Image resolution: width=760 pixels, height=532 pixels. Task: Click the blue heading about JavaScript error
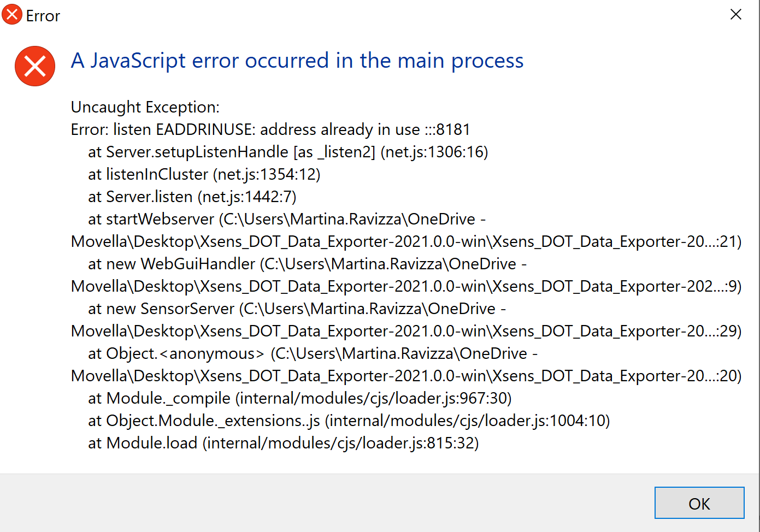pyautogui.click(x=297, y=61)
